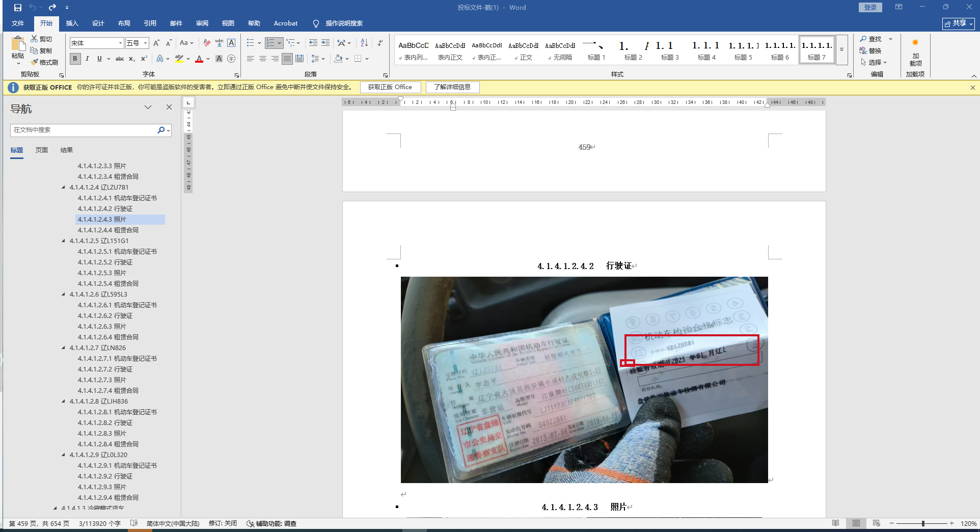Select 4.1.4.1.2.5.2 行驶证 heading

[x=105, y=262]
